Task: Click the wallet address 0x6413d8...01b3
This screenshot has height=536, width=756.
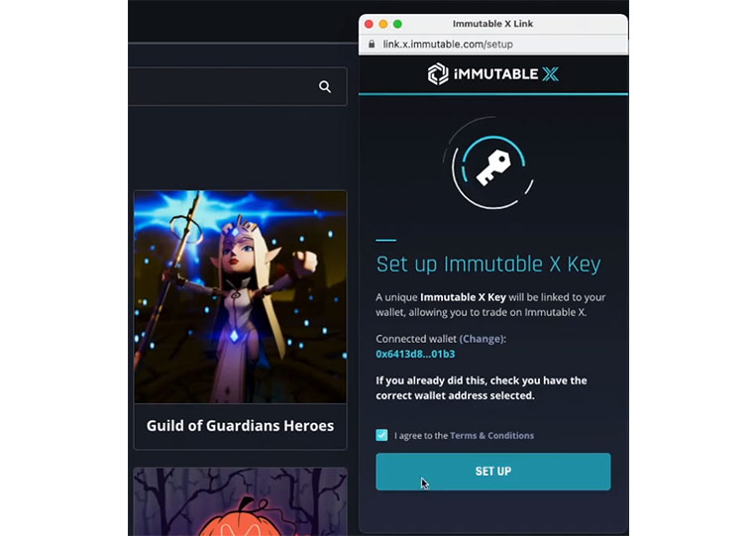Action: click(x=415, y=354)
